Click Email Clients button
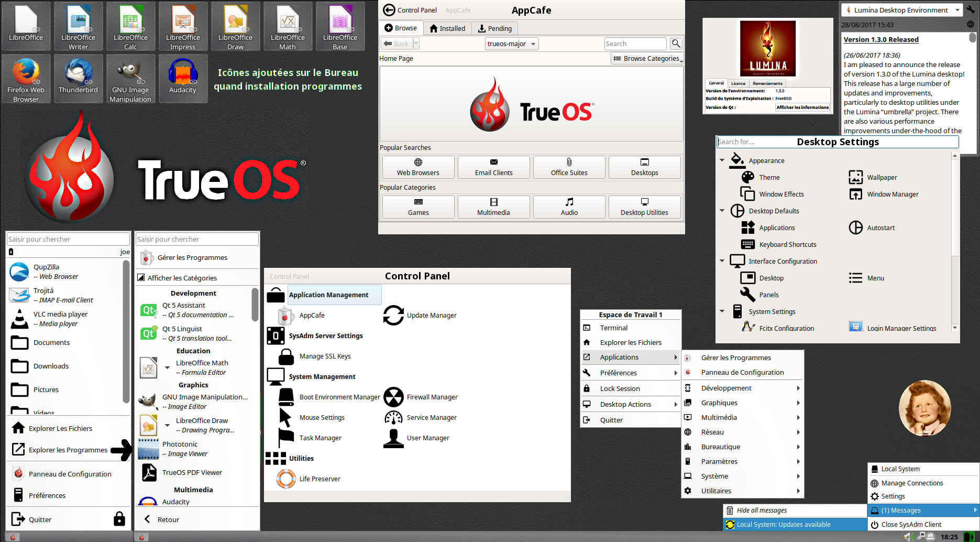Viewport: 980px width, 542px height. pyautogui.click(x=493, y=167)
